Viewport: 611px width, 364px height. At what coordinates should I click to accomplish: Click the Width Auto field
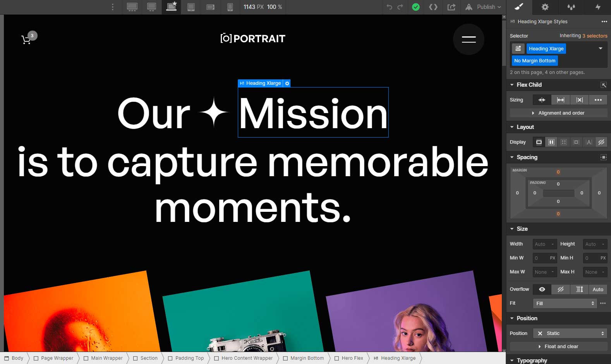[544, 244]
